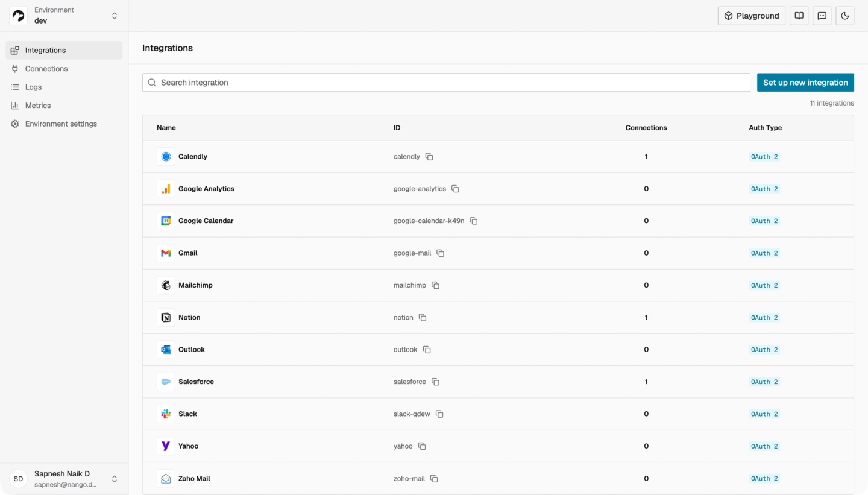Open the chat feedback icon
The width and height of the screenshot is (868, 495).
click(822, 16)
